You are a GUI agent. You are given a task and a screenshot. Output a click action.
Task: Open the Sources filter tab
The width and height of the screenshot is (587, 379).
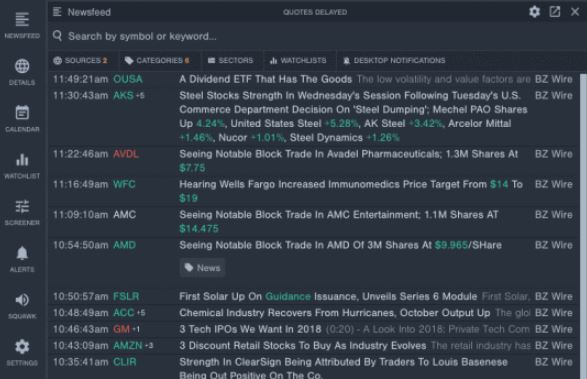click(80, 60)
